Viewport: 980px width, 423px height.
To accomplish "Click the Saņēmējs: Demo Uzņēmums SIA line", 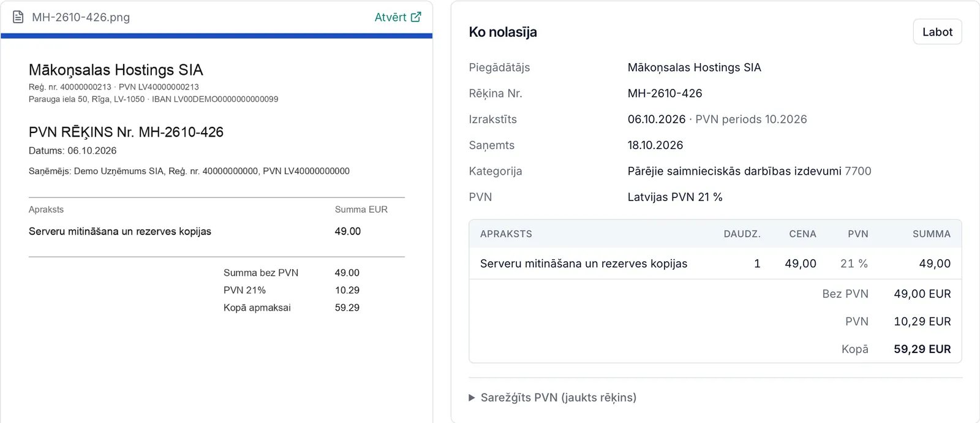I will click(x=189, y=171).
